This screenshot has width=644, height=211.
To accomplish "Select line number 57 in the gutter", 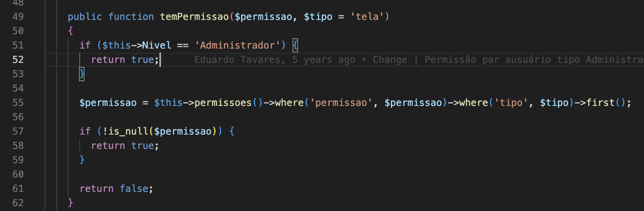I will point(18,131).
